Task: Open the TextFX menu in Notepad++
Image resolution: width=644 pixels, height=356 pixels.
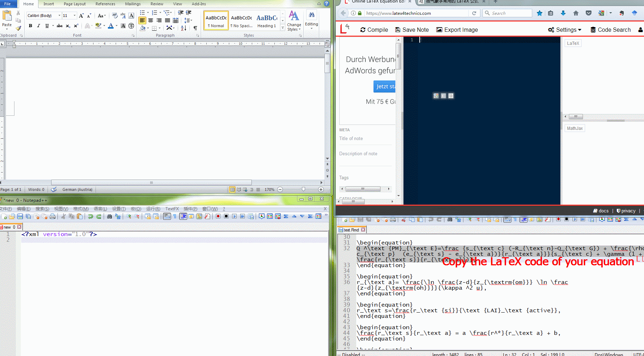Action: point(172,209)
